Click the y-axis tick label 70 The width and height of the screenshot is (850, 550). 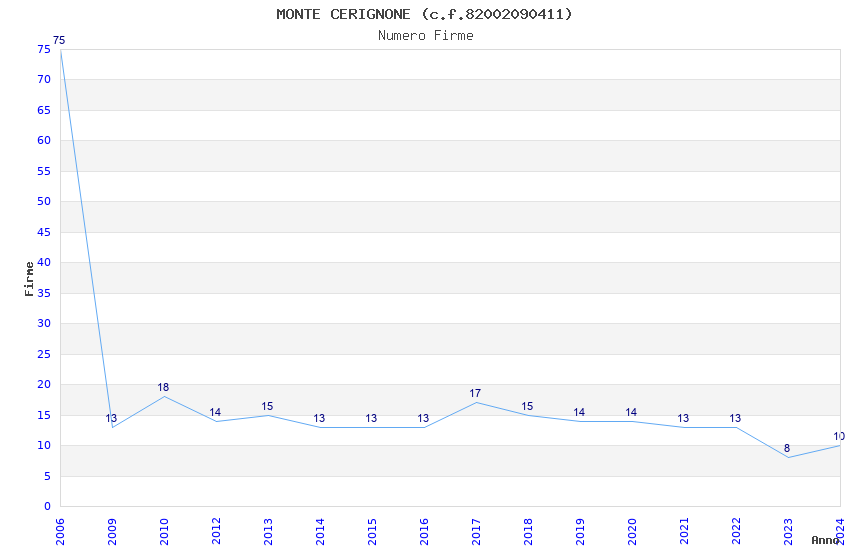pos(44,80)
